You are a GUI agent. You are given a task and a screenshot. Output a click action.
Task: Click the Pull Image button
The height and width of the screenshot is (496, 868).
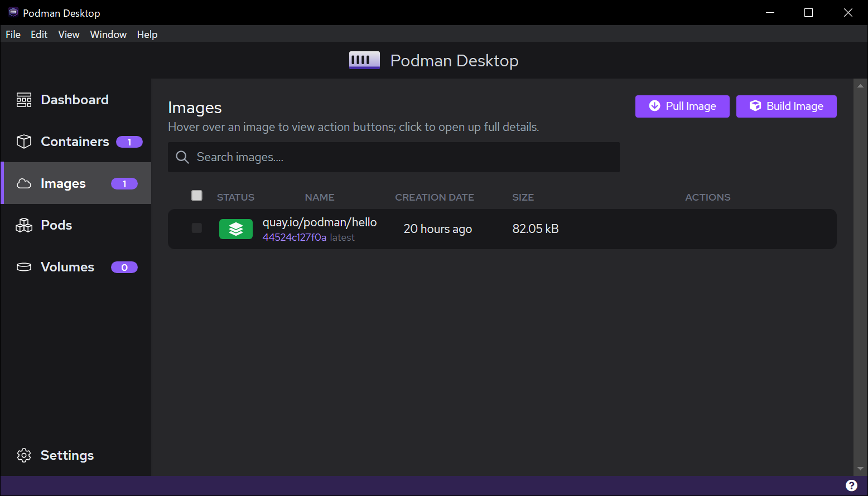(x=682, y=106)
